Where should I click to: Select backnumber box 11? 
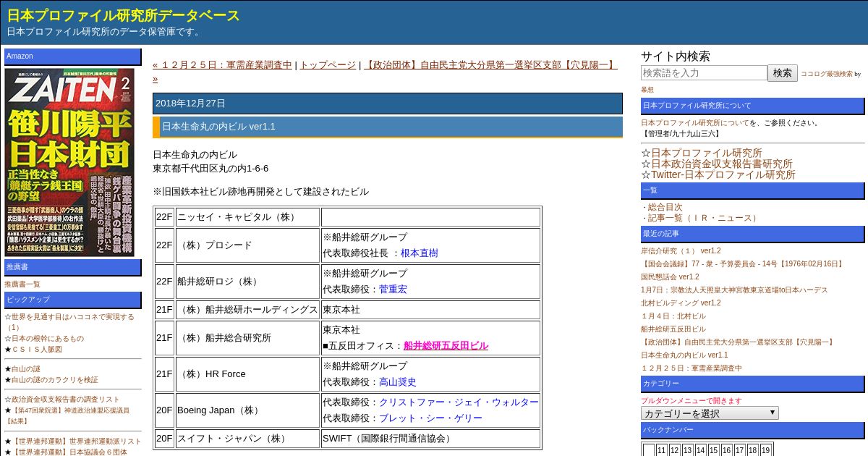click(662, 450)
